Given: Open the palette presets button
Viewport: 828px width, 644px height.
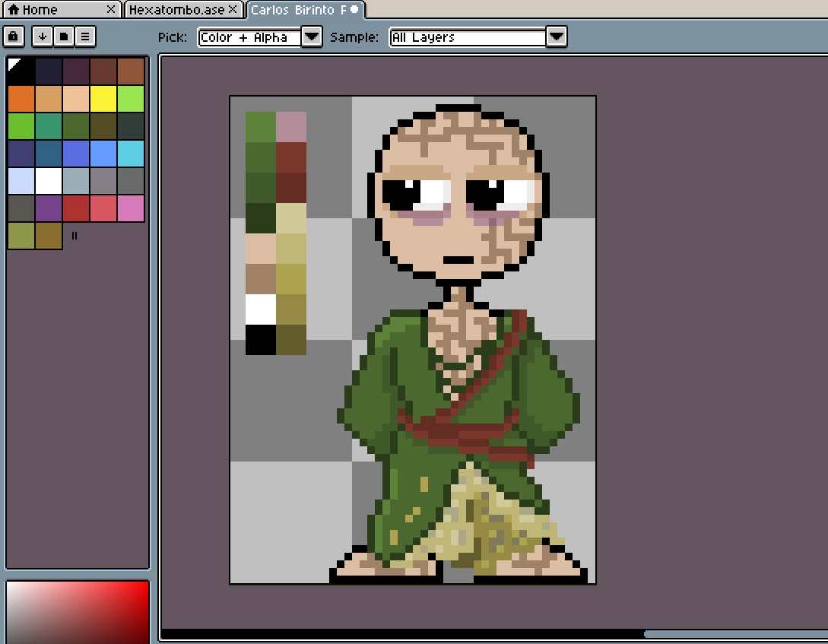Looking at the screenshot, I should click(x=64, y=36).
